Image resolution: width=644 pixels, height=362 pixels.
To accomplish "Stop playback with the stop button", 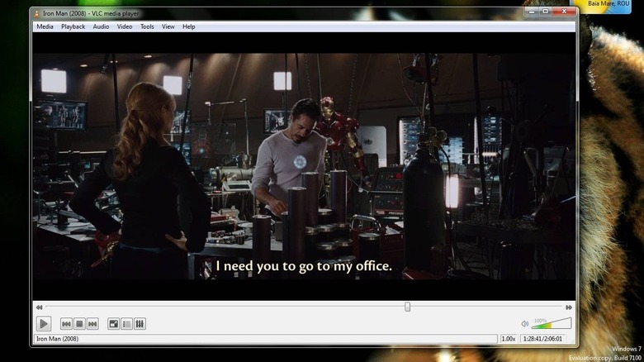I will pyautogui.click(x=79, y=324).
